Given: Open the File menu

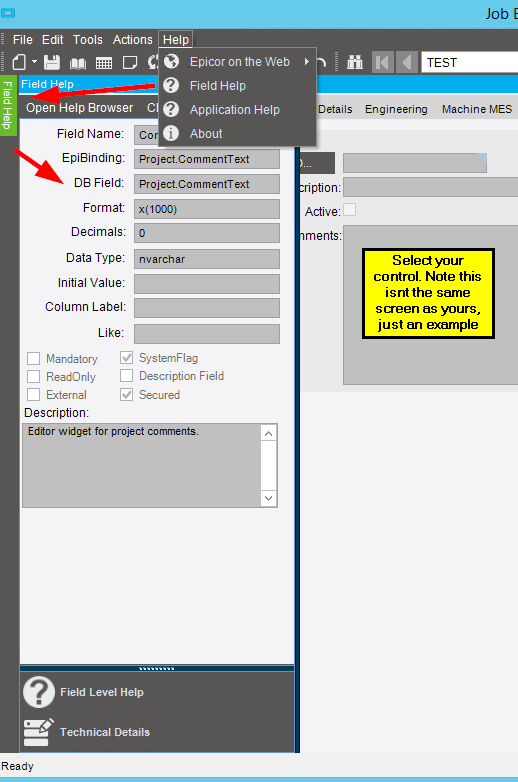Looking at the screenshot, I should pyautogui.click(x=22, y=39).
